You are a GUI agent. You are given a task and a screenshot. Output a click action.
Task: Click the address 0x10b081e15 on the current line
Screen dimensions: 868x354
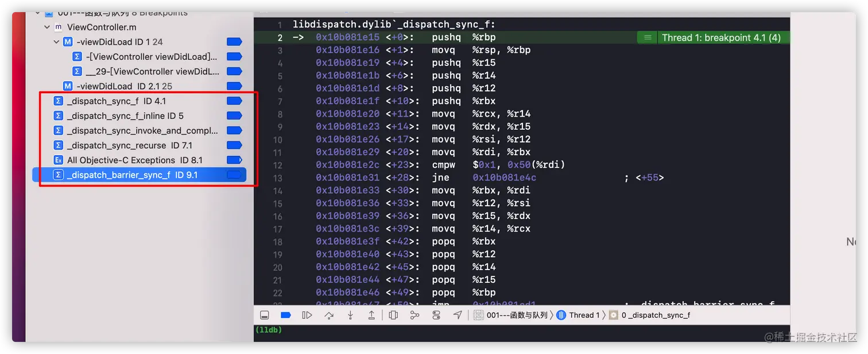347,37
